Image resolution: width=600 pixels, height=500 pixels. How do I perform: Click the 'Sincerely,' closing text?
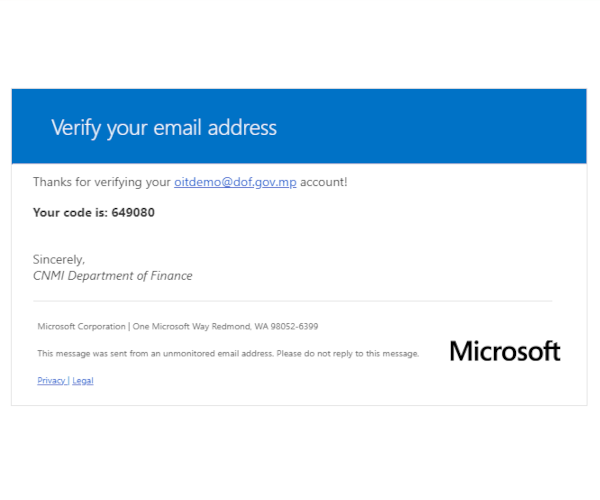pyautogui.click(x=59, y=260)
